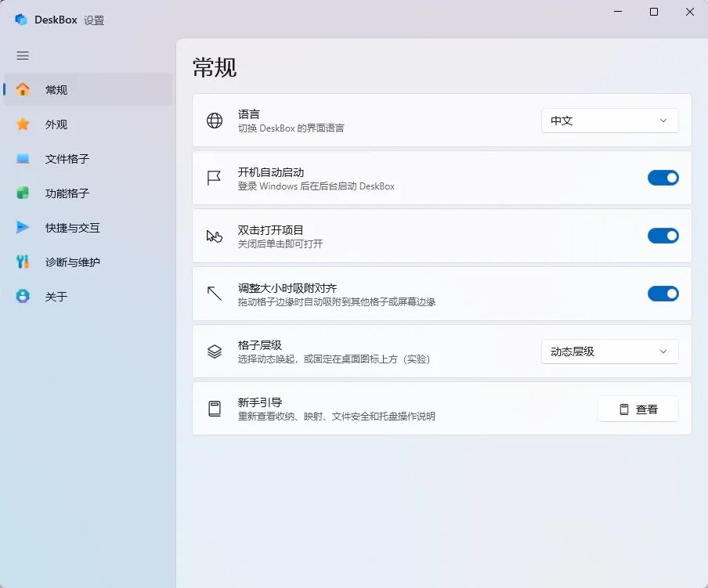The width and height of the screenshot is (708, 588).
Task: Click the layers icon beside 格子层级
Action: pos(215,351)
